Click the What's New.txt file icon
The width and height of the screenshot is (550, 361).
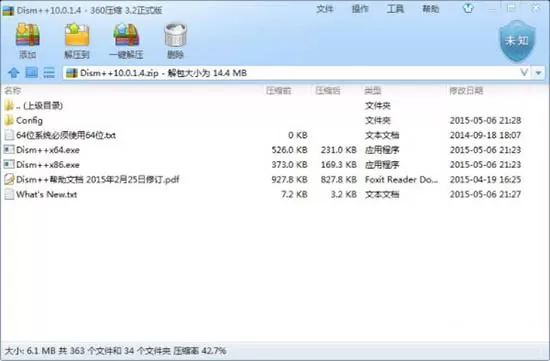point(9,194)
